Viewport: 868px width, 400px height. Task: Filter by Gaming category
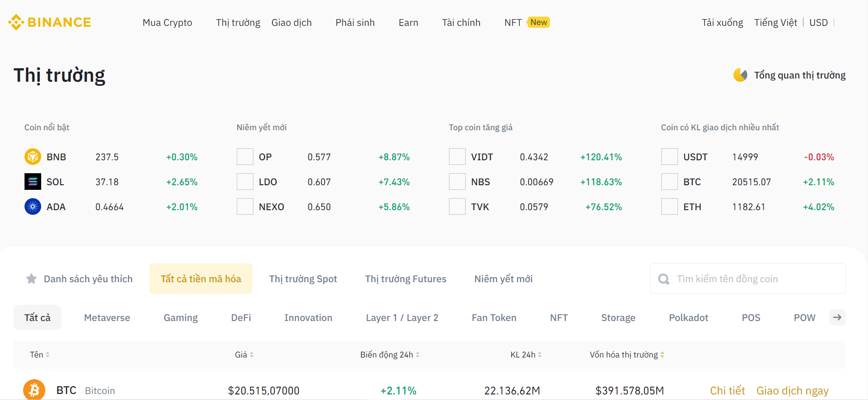coord(180,317)
